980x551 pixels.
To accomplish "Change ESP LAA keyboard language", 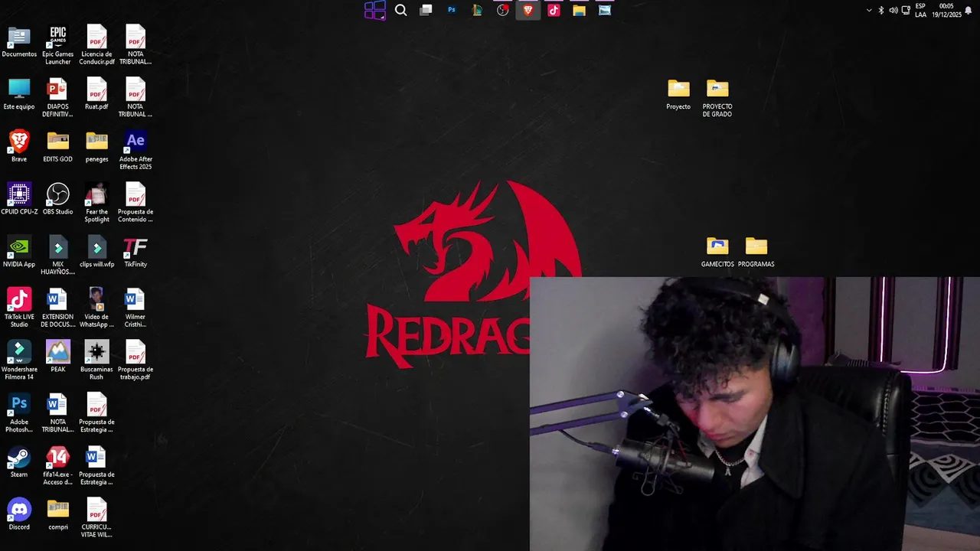I will 920,10.
